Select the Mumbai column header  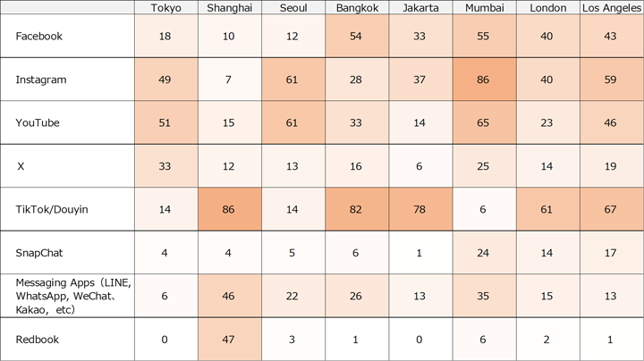[x=485, y=8]
